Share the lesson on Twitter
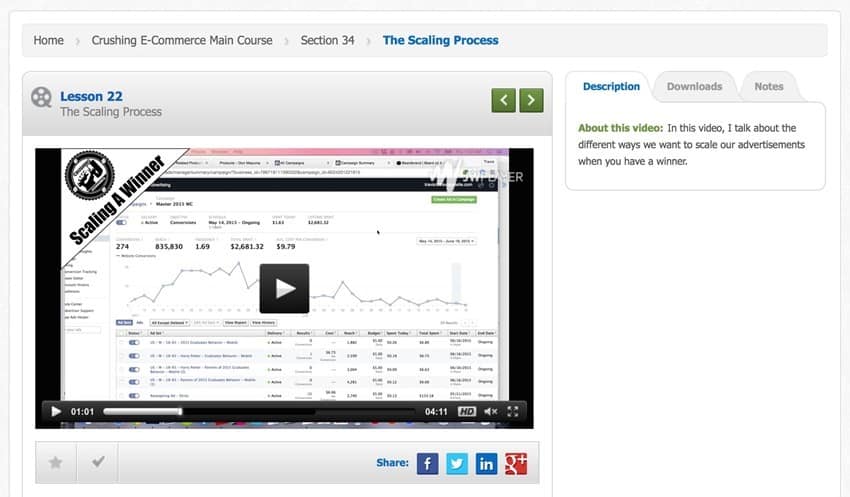Viewport: 850px width, 497px height. (x=457, y=463)
